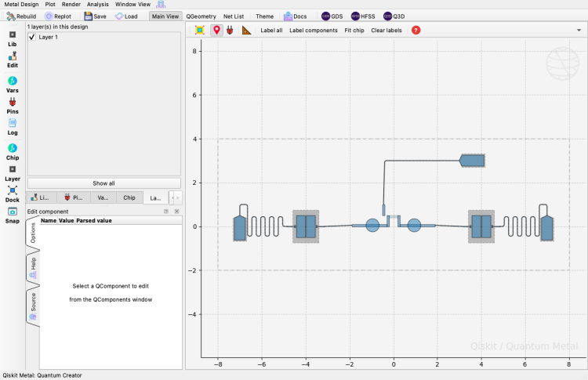Open the Analysis menu
Viewport: 588px width, 380px height.
click(98, 4)
